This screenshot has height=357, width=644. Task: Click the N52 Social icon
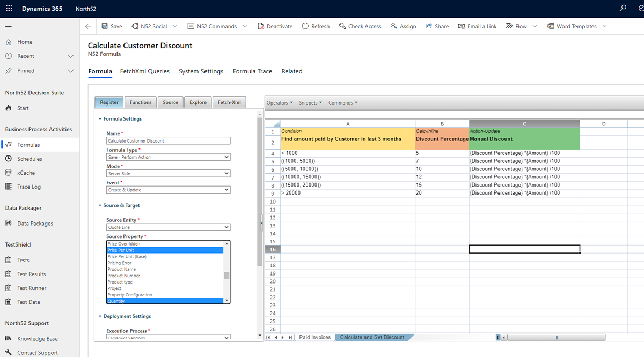click(x=135, y=26)
